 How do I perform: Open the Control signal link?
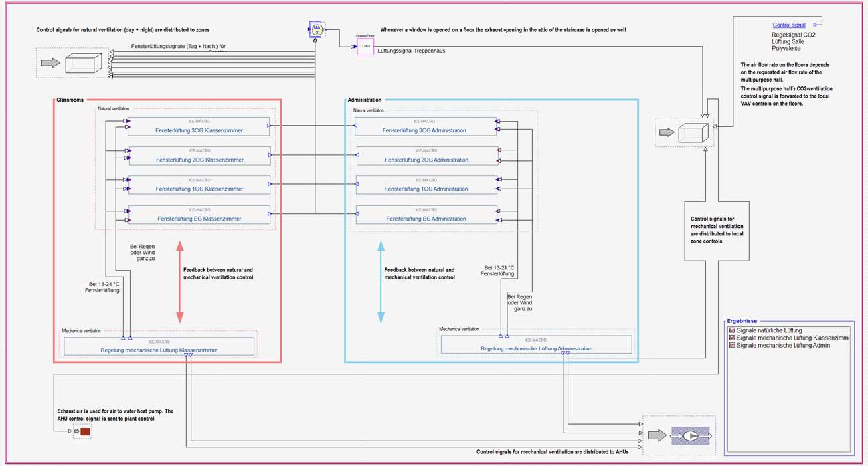click(789, 25)
